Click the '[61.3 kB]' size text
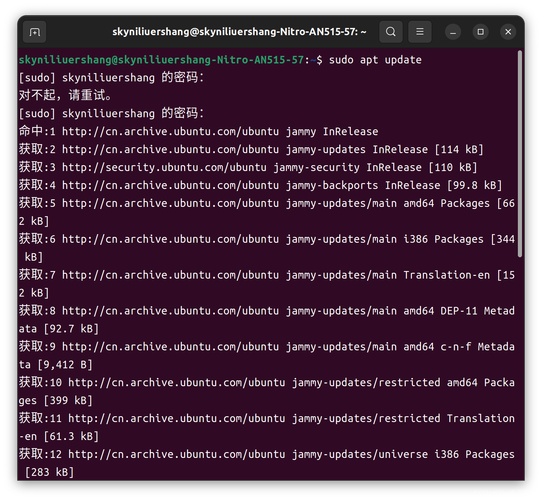Screen dimensions: 542x500 click(71, 436)
